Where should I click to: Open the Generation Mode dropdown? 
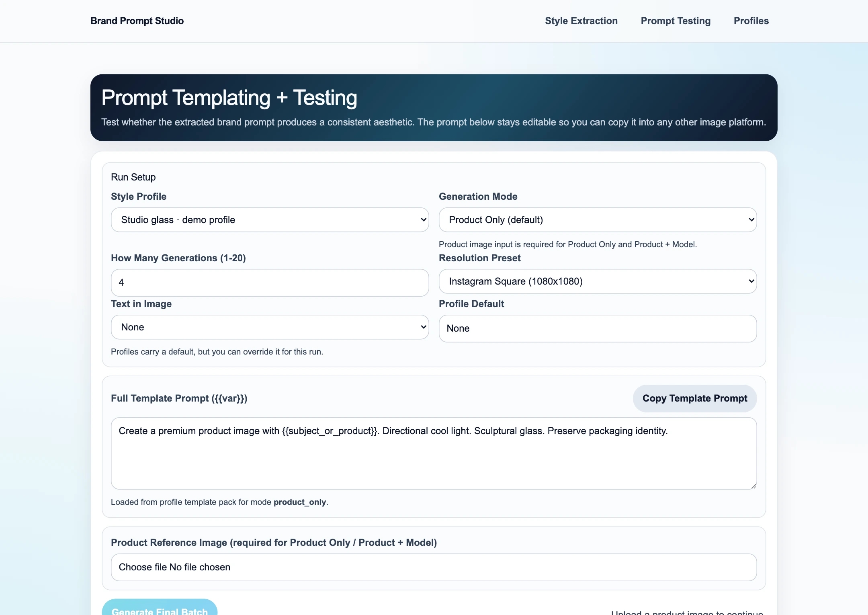[x=598, y=220]
